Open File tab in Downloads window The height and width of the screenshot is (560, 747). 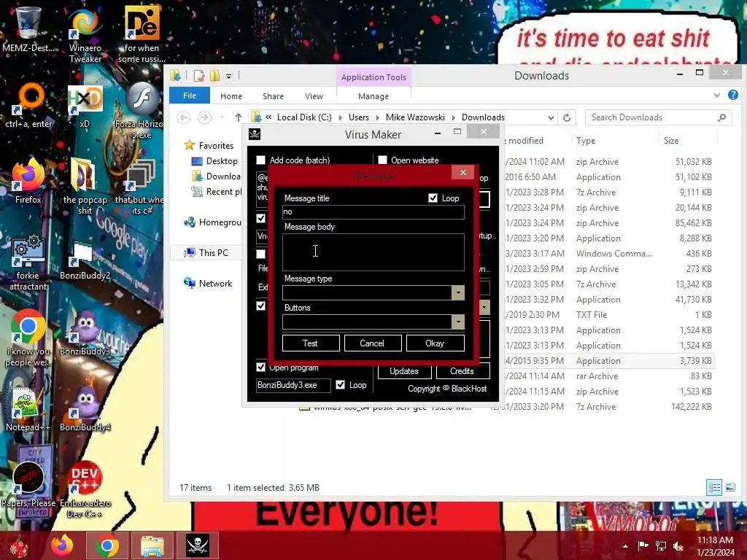point(190,96)
